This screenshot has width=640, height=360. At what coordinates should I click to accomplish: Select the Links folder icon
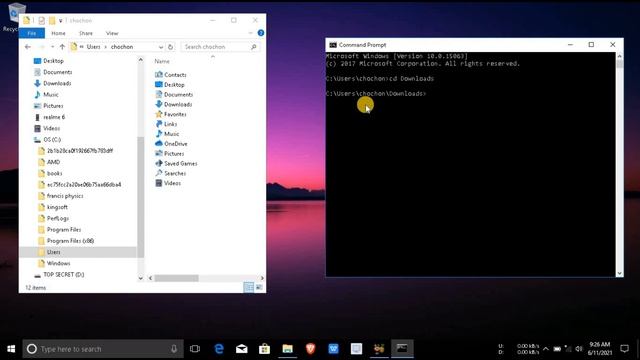pos(159,124)
